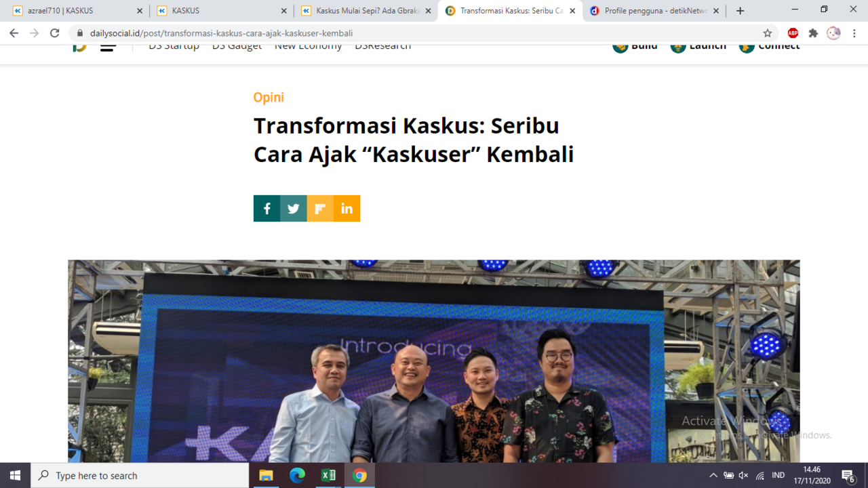Go back to previous page
868x488 pixels.
pos(14,33)
